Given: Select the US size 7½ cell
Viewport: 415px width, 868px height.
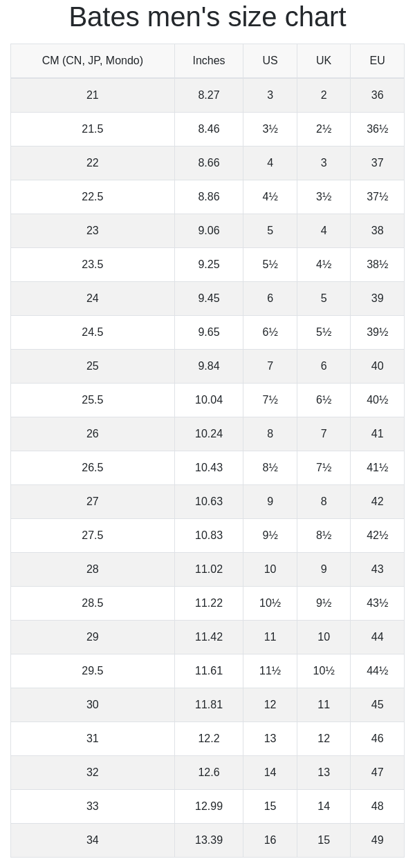Looking at the screenshot, I should click(270, 400).
